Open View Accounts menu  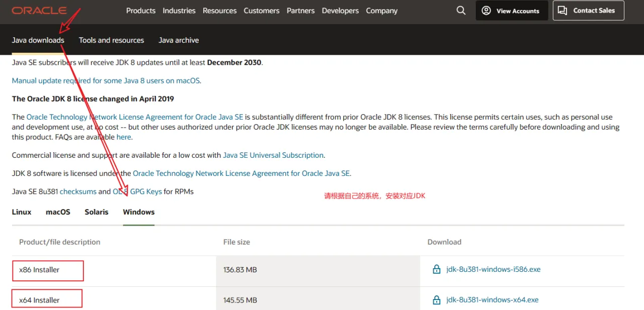click(x=512, y=11)
